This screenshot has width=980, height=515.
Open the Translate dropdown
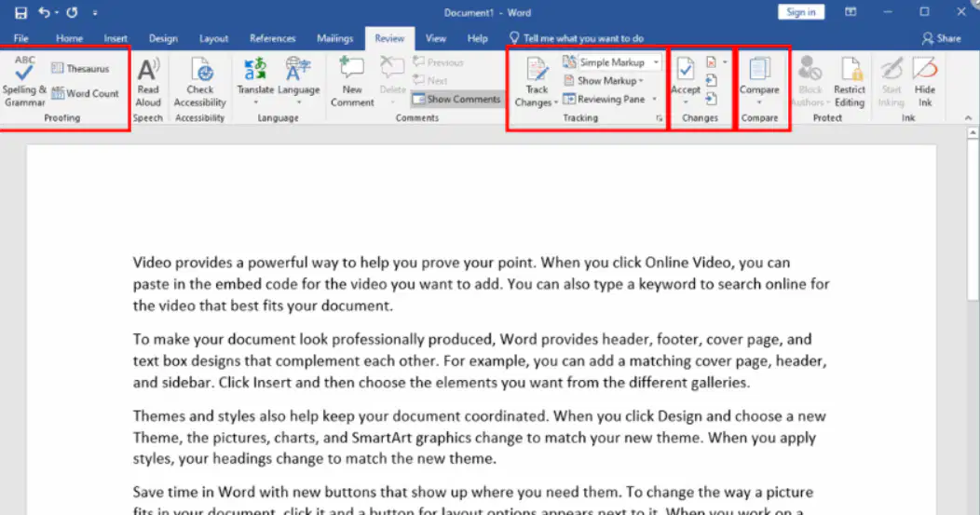coord(255,81)
